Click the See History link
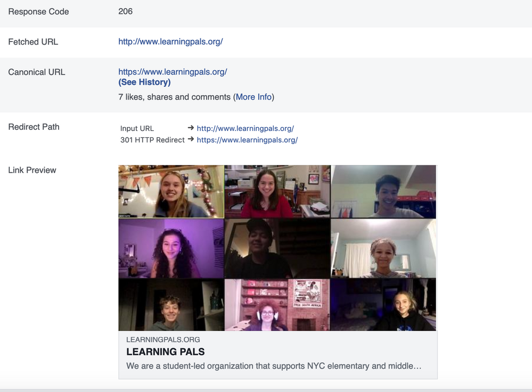The image size is (532, 392). 144,82
